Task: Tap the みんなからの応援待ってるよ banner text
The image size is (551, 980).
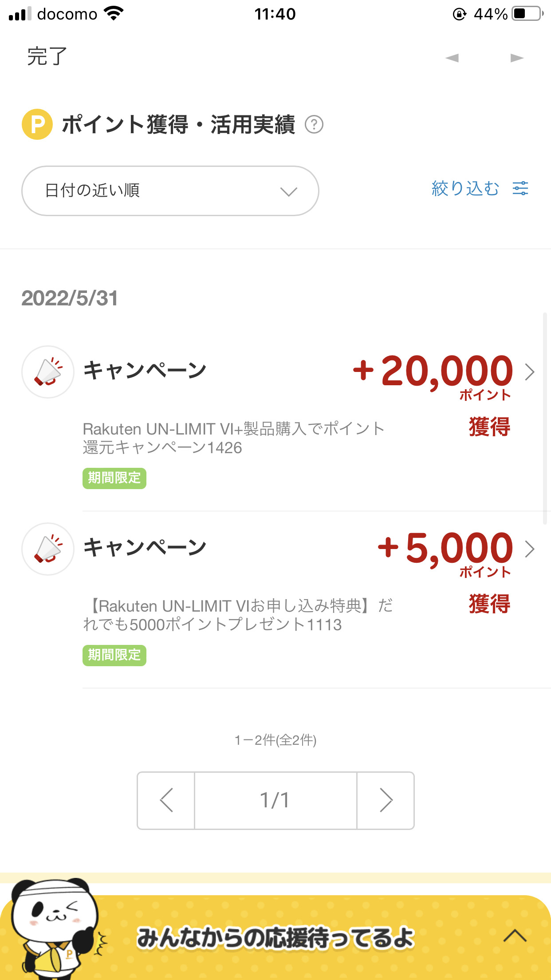Action: click(x=275, y=937)
